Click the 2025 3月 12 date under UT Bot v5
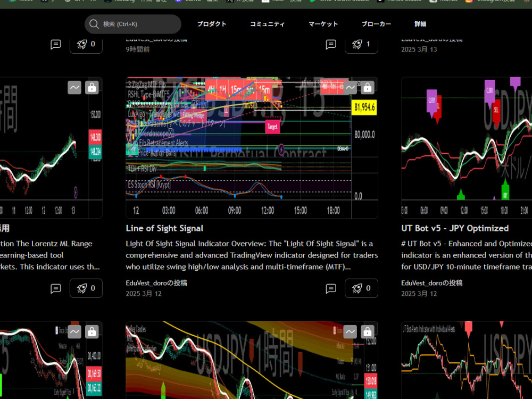The height and width of the screenshot is (399, 532). pyautogui.click(x=419, y=294)
